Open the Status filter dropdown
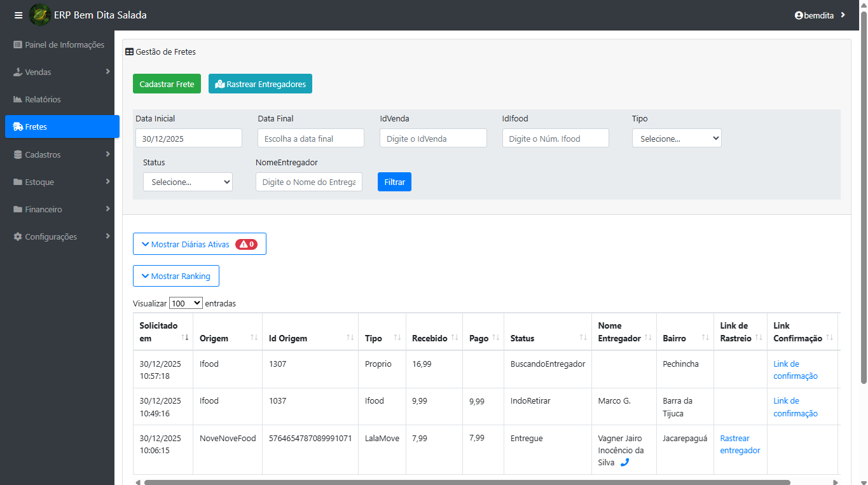 click(x=188, y=182)
